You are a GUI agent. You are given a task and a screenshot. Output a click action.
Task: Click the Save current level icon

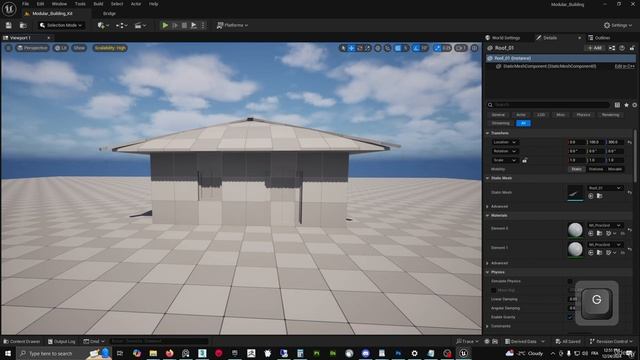(x=9, y=25)
